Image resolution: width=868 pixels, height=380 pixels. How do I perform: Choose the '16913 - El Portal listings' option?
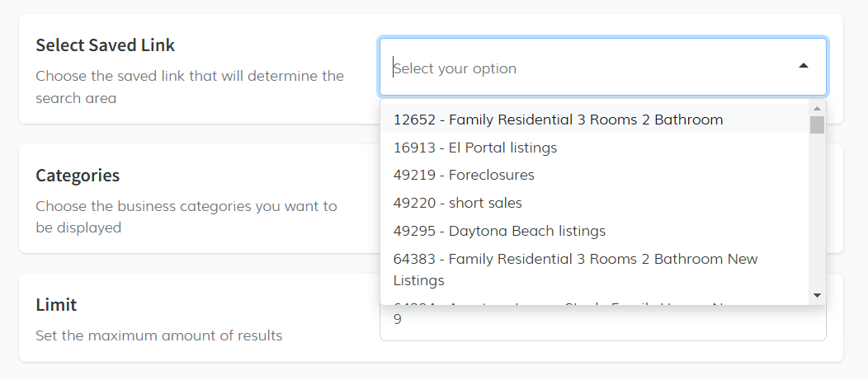475,148
